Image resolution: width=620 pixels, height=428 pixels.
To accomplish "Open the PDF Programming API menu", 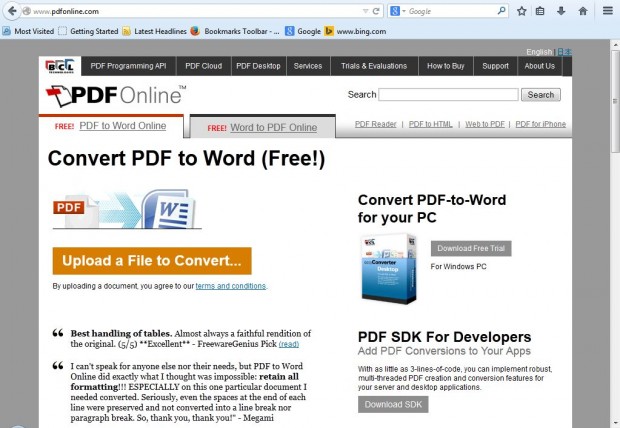I will (x=129, y=66).
